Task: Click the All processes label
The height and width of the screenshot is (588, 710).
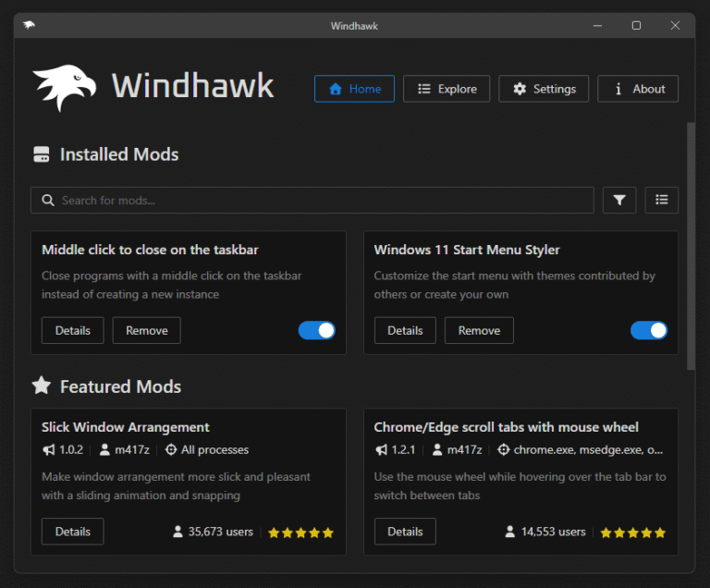Action: pyautogui.click(x=215, y=450)
